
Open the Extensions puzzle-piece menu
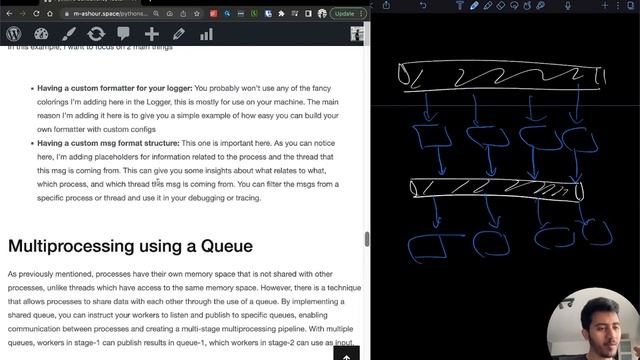pyautogui.click(x=281, y=13)
